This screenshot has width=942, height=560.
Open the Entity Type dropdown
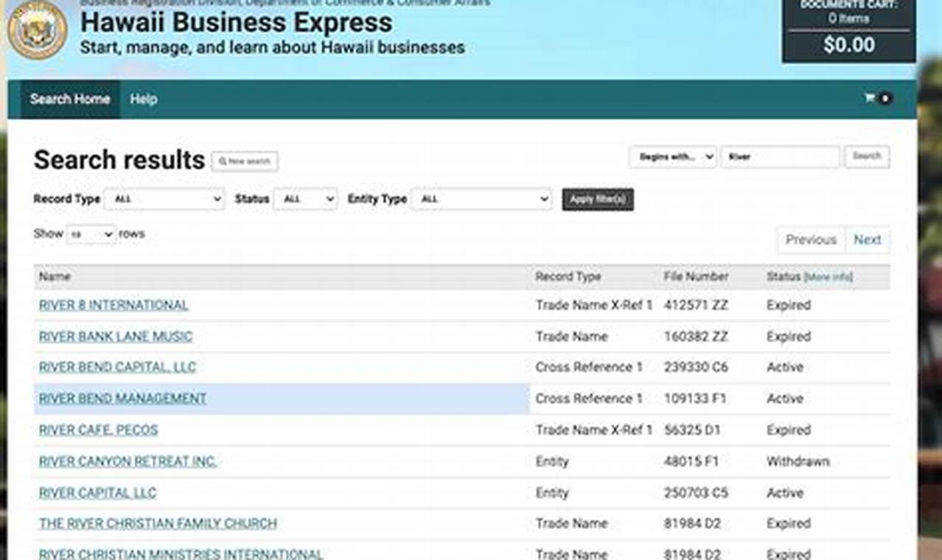tap(481, 199)
